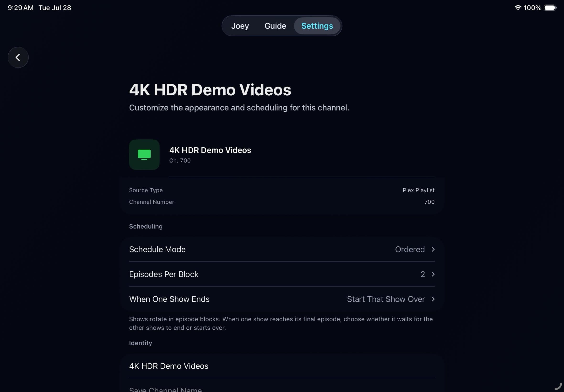Go back with the chevron button
The width and height of the screenshot is (564, 392).
click(18, 57)
